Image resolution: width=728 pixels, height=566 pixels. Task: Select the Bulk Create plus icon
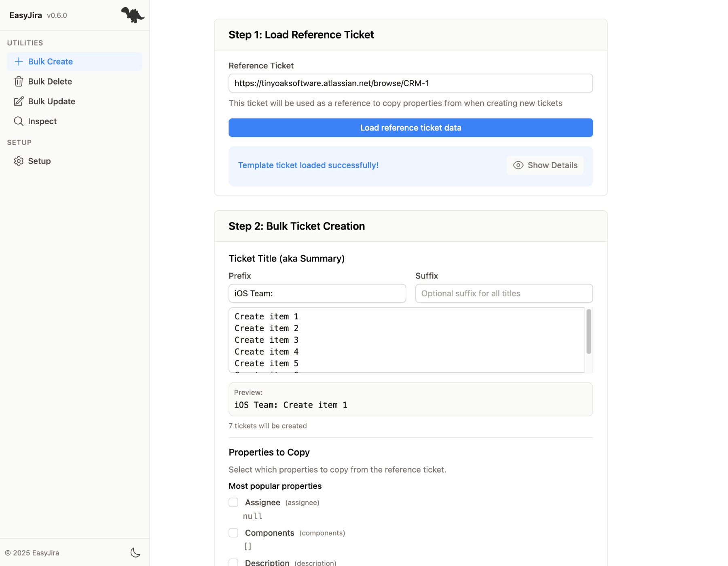point(19,61)
